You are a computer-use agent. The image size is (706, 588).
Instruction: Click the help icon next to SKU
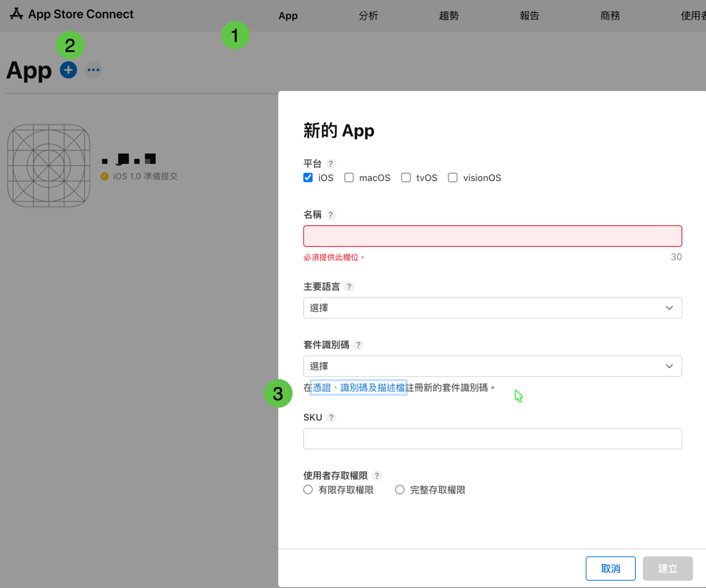(x=330, y=417)
